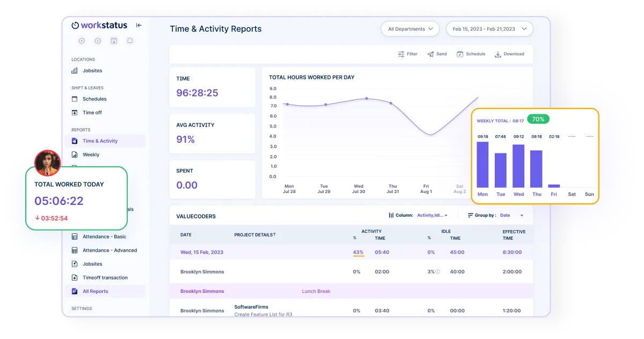Download the report
The width and height of the screenshot is (644, 339).
509,54
